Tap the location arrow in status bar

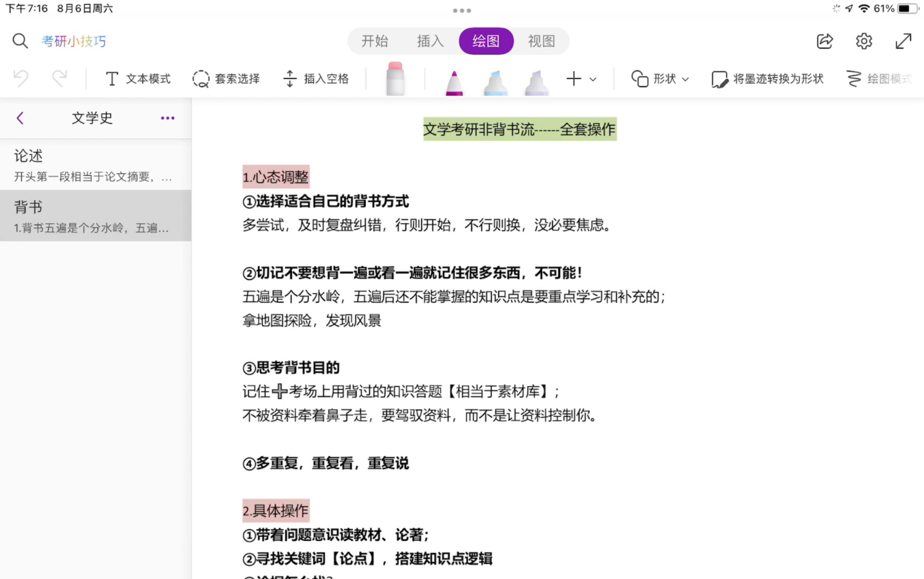click(849, 8)
